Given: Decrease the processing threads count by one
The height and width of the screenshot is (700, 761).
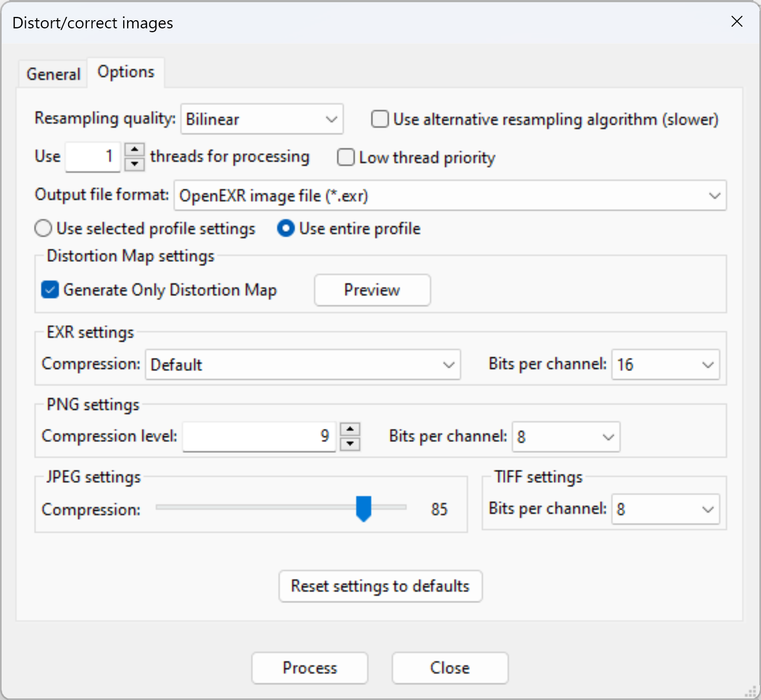Looking at the screenshot, I should pyautogui.click(x=134, y=164).
